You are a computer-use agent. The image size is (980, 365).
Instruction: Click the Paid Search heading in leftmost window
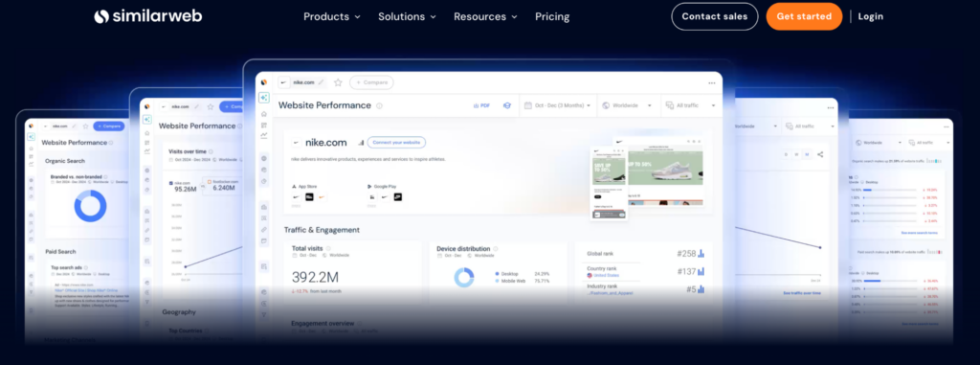pos(60,252)
